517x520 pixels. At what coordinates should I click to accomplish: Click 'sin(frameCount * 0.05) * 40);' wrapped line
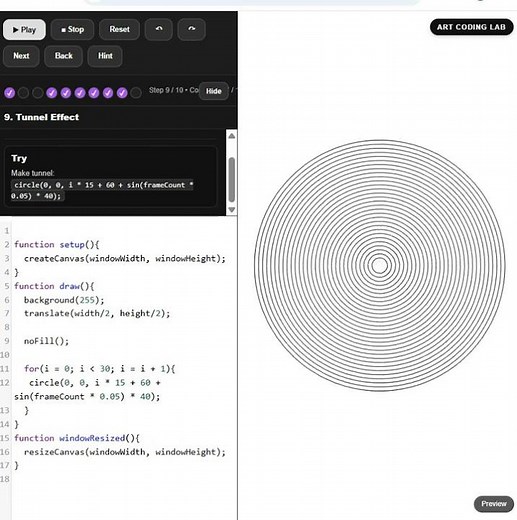click(87, 397)
